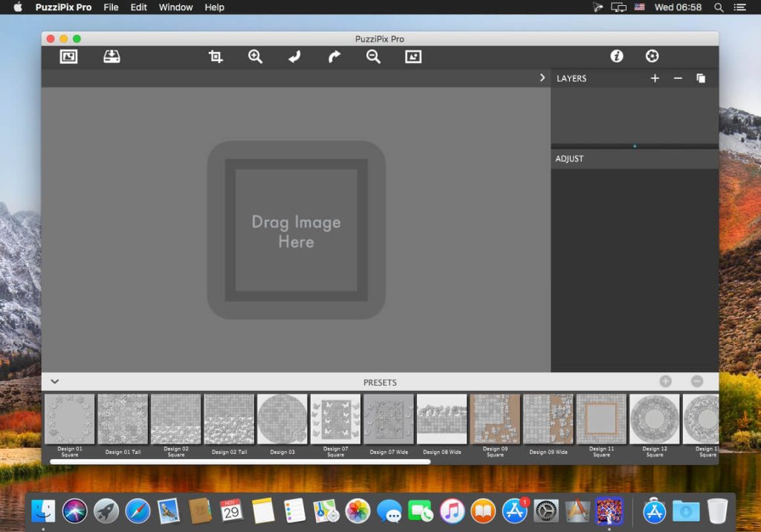Select the Design 03 preset thumbnail
761x532 pixels.
coord(282,420)
